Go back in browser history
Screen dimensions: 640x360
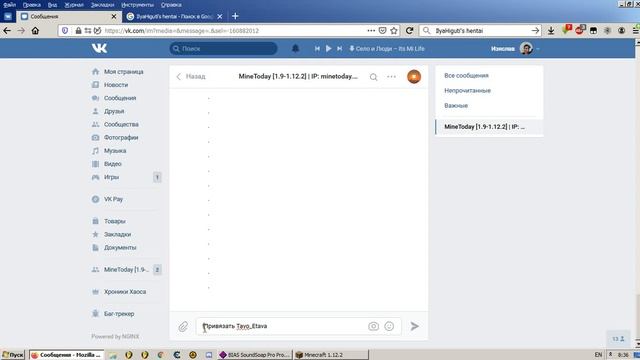click(x=7, y=31)
